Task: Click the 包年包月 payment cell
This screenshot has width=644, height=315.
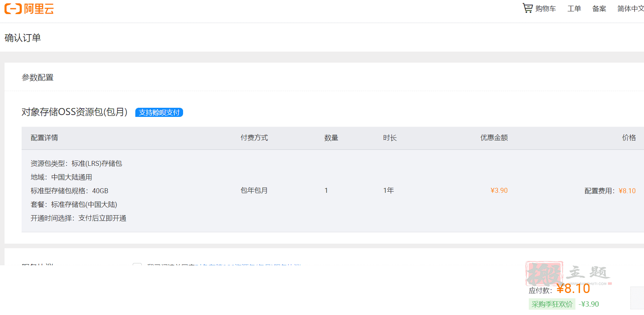Action: [x=254, y=191]
